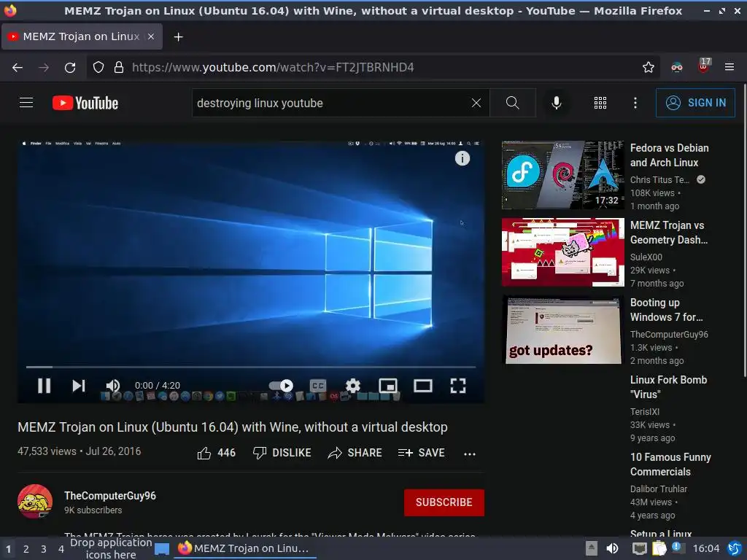This screenshot has height=560, width=747.
Task: Reload the page in Firefox
Action: [x=70, y=68]
